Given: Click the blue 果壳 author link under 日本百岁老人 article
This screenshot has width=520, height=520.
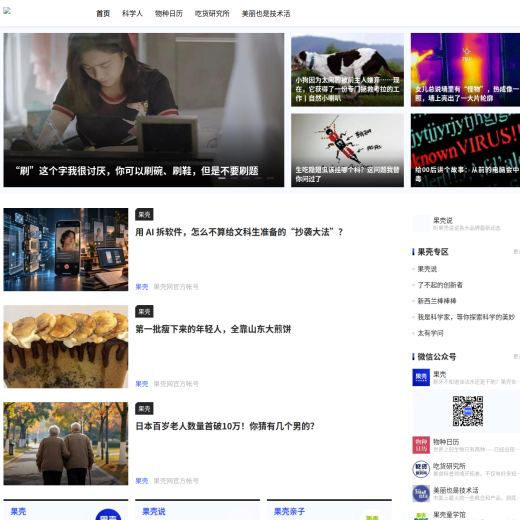Looking at the screenshot, I should 142,481.
